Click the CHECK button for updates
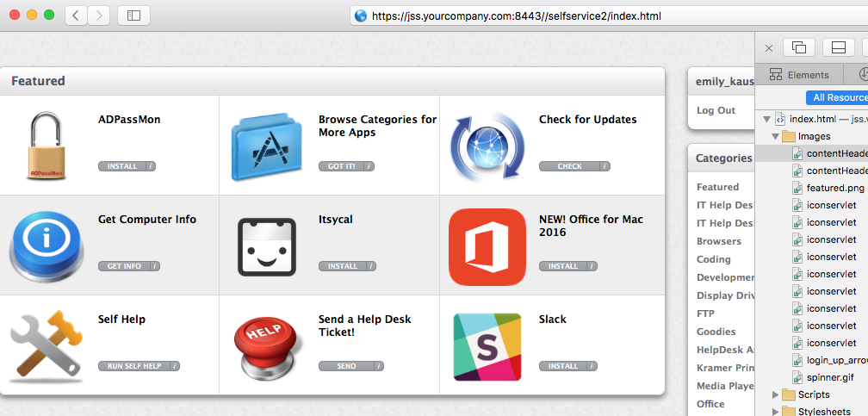Image resolution: width=868 pixels, height=416 pixels. 570,166
